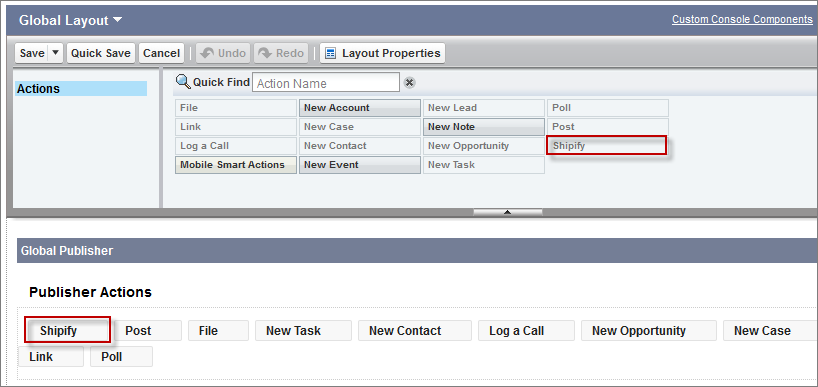Click New Contact in Publisher Actions
The height and width of the screenshot is (387, 818).
[415, 331]
